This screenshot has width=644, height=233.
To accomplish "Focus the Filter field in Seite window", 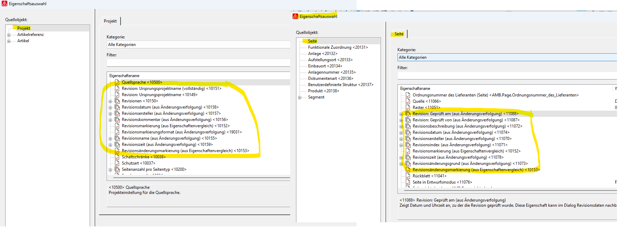I will coord(507,75).
